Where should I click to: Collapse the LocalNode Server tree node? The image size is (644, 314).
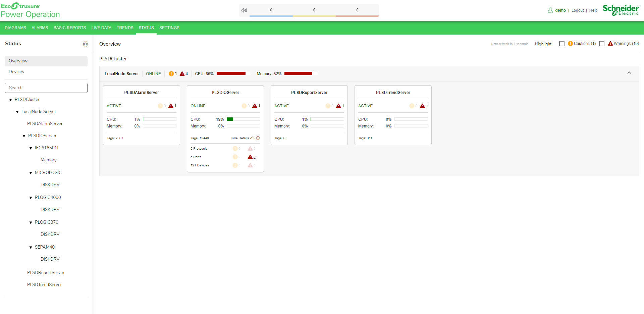point(17,112)
